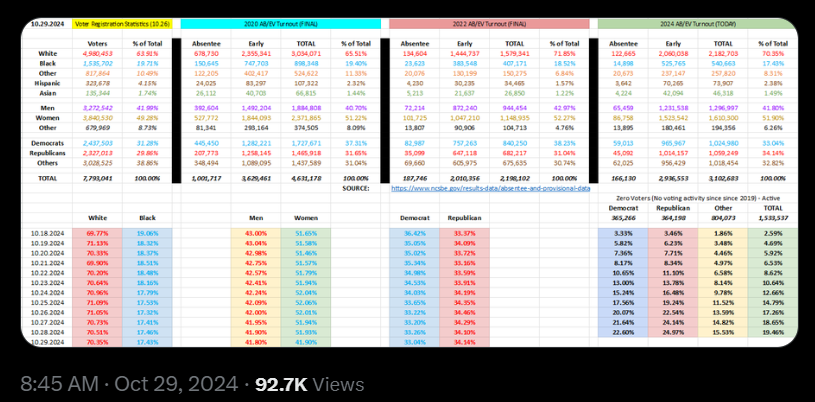Image resolution: width=815 pixels, height=402 pixels.
Task: Select the total registered voters cell 7,793,041
Action: [x=98, y=177]
